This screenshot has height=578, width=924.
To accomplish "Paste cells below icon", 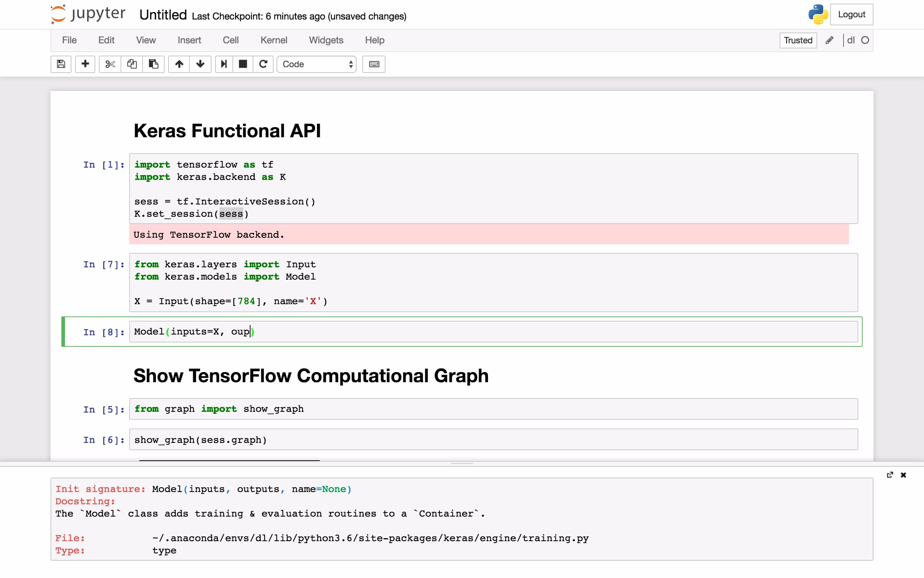I will (x=153, y=64).
